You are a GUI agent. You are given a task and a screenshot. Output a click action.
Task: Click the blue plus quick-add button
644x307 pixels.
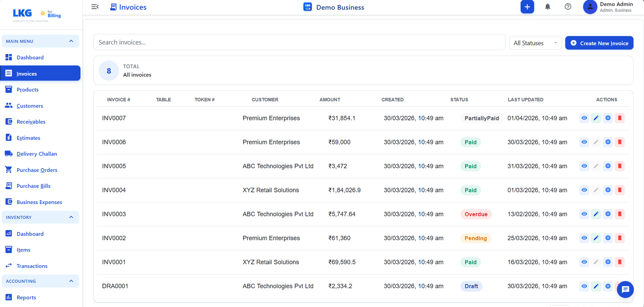(527, 7)
